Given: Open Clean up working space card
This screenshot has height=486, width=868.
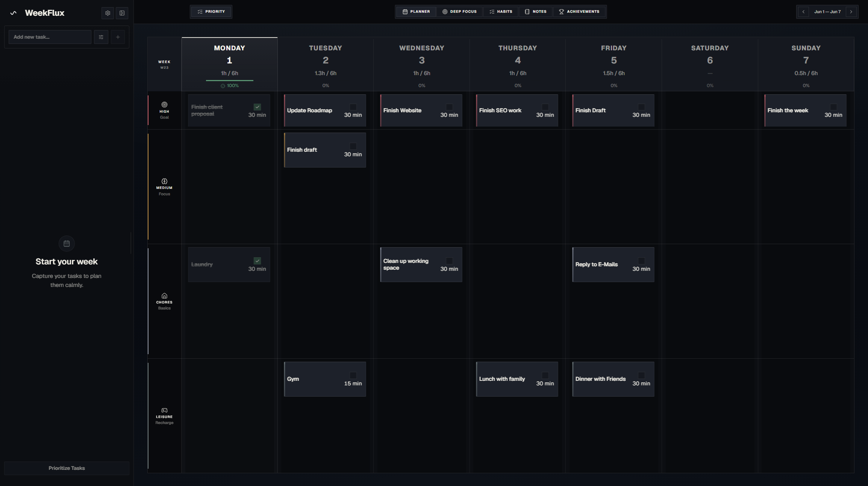Looking at the screenshot, I should [x=421, y=264].
